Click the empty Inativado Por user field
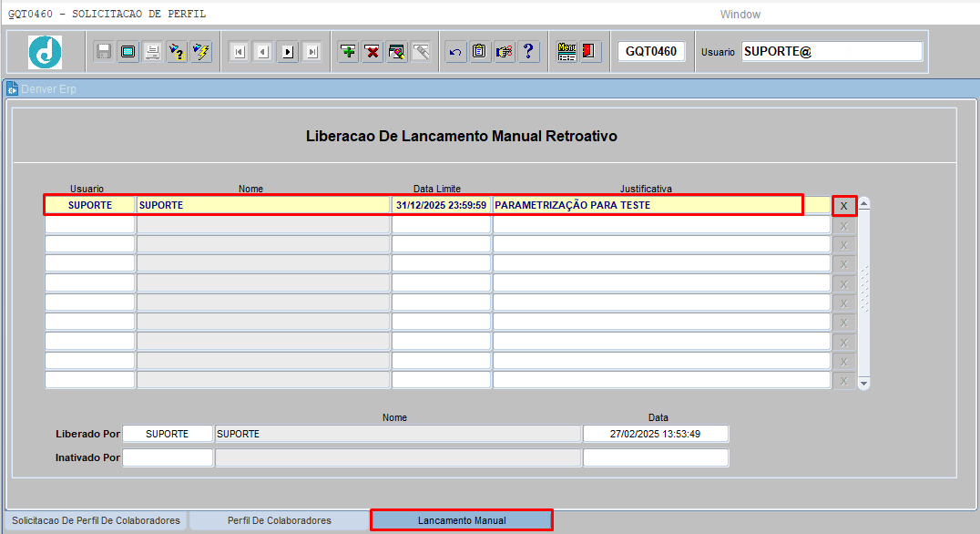The image size is (980, 534). [x=168, y=457]
